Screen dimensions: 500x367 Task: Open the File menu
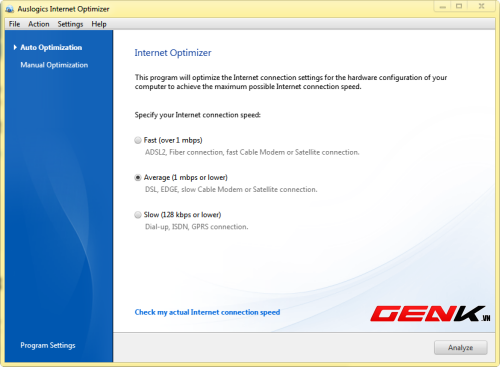point(14,24)
